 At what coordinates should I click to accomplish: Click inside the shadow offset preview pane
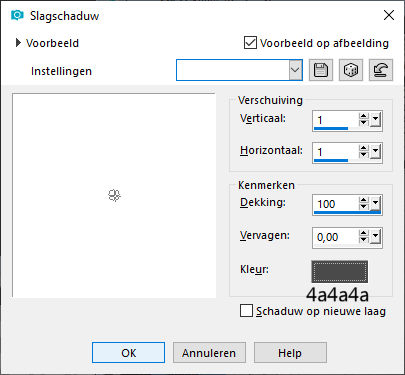pyautogui.click(x=114, y=195)
